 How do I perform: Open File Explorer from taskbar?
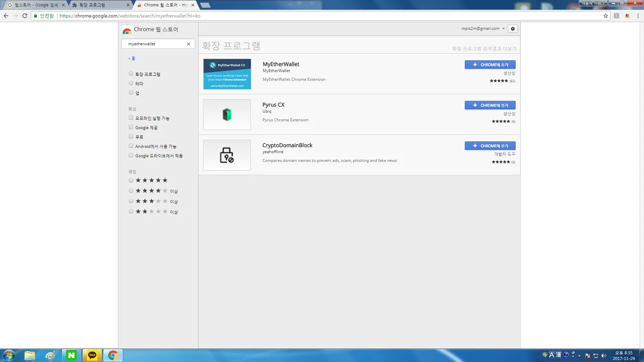(x=30, y=355)
